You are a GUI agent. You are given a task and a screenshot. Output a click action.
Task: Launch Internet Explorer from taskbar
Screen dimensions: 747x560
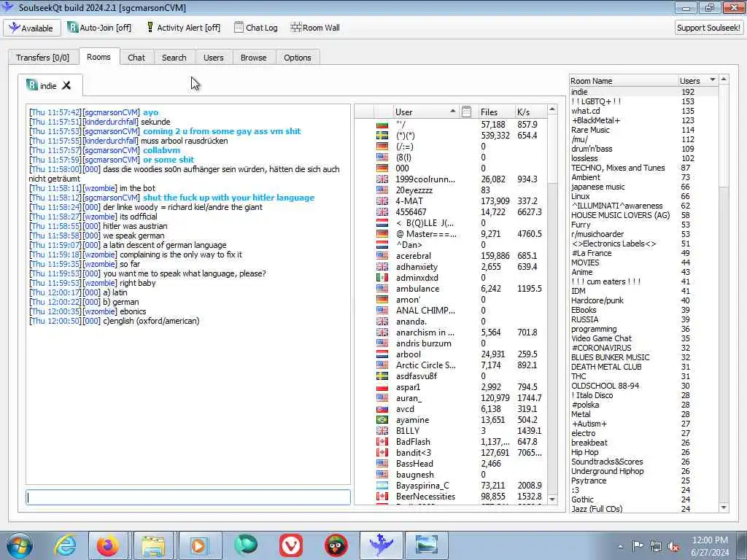pos(65,545)
